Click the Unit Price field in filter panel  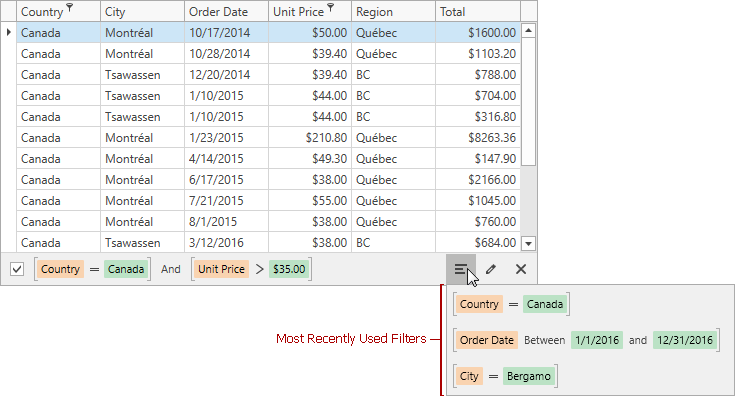(221, 269)
